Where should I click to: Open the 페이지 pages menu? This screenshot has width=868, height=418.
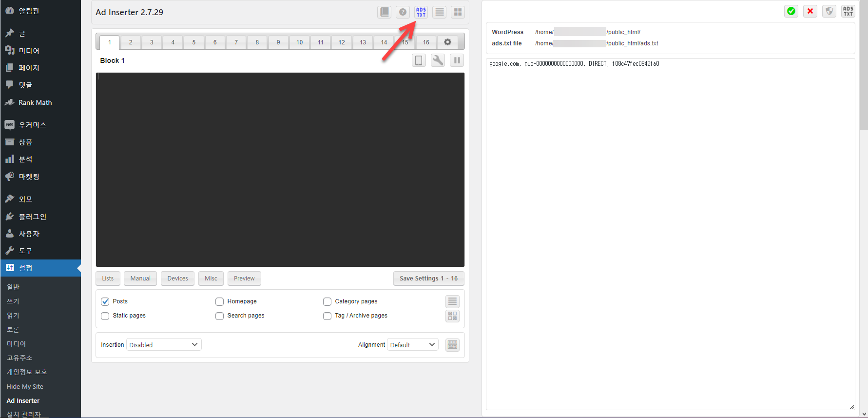40,68
